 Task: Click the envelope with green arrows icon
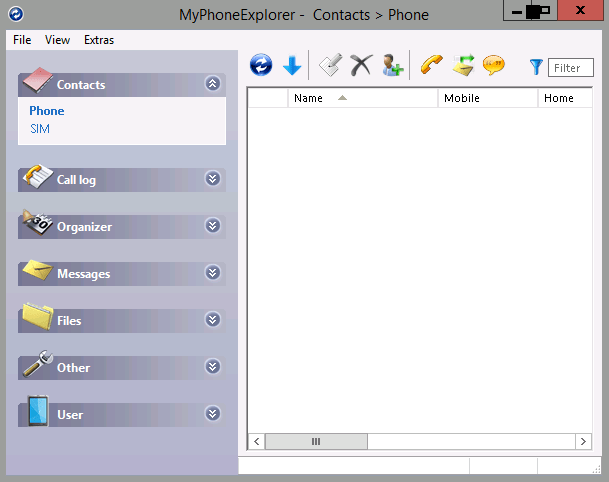point(462,66)
